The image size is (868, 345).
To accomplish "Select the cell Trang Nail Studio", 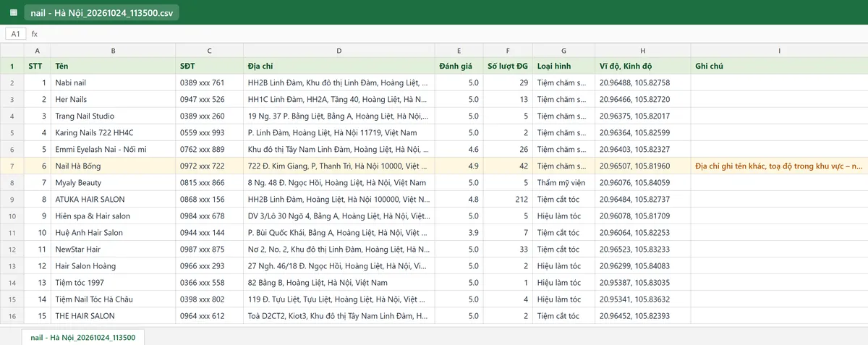I will click(113, 116).
